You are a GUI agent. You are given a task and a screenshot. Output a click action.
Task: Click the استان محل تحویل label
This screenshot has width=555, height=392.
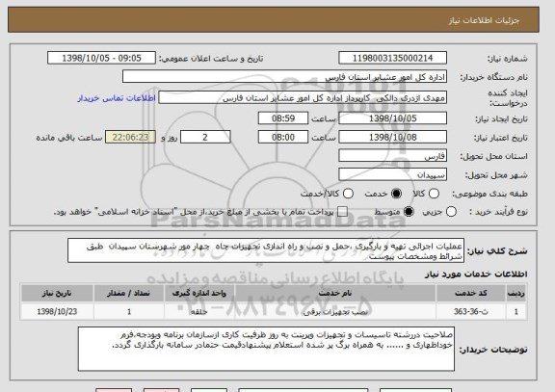point(493,156)
